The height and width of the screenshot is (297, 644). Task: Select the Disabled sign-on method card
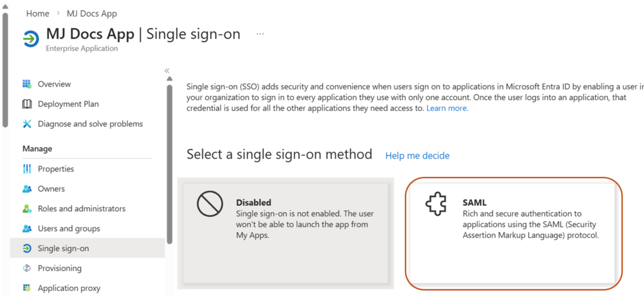pos(286,233)
